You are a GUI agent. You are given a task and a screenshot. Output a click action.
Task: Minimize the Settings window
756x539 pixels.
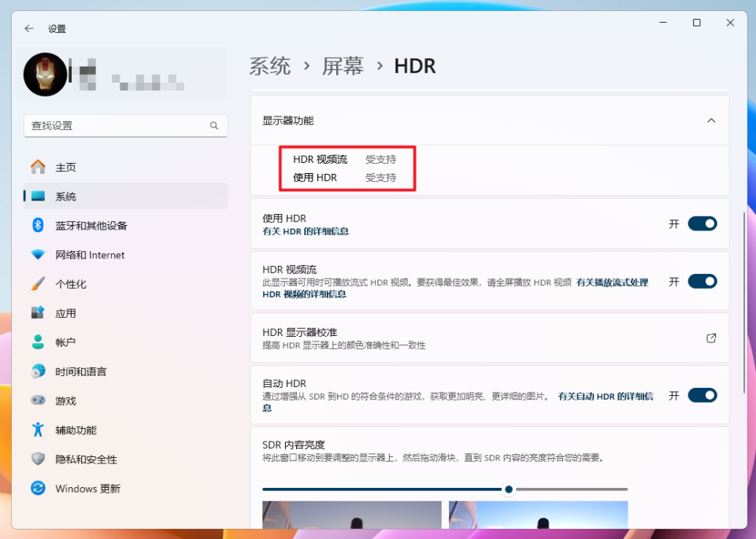click(x=663, y=23)
